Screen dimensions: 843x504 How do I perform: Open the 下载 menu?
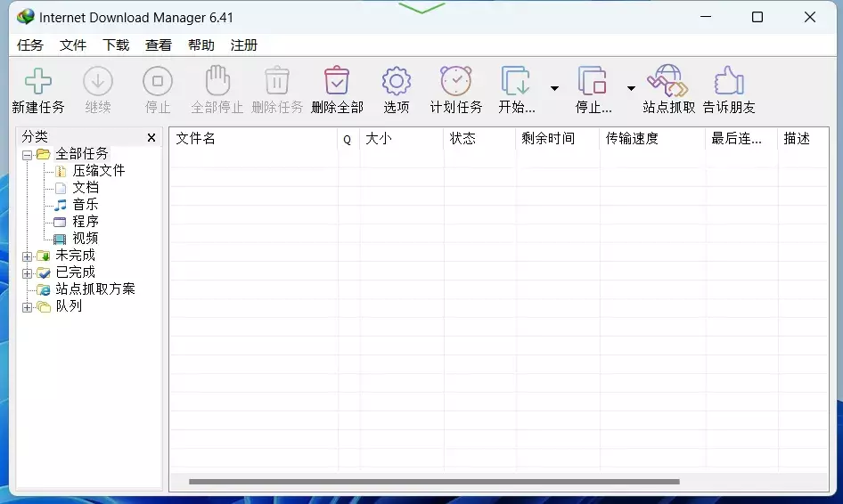pyautogui.click(x=116, y=45)
